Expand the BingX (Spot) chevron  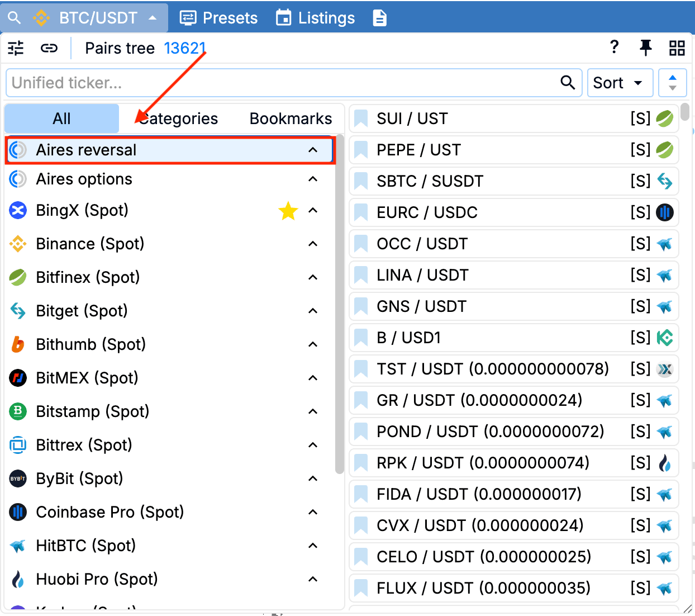(x=313, y=210)
